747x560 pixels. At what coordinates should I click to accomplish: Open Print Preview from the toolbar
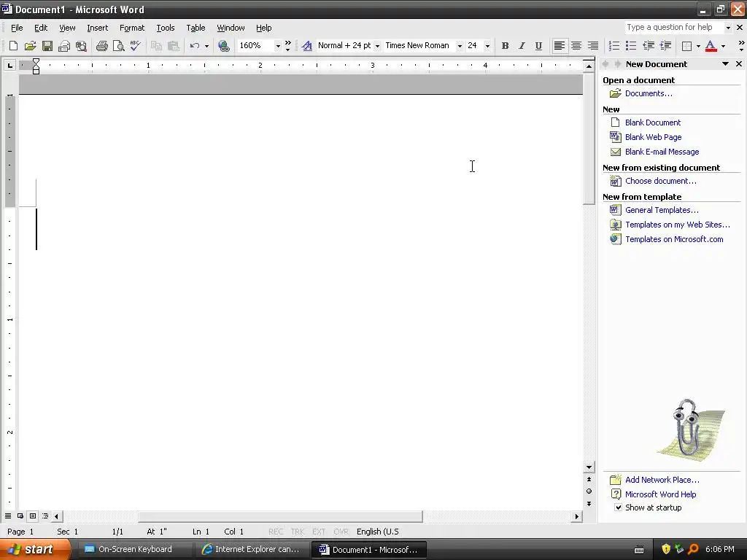(119, 46)
